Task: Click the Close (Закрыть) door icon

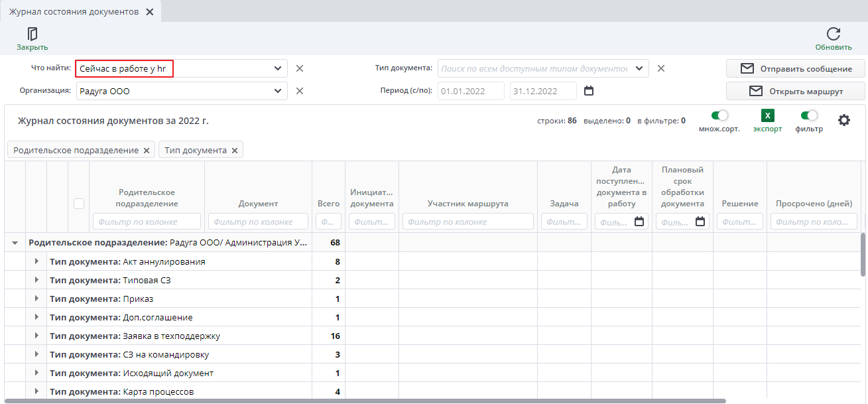Action: pyautogui.click(x=32, y=34)
